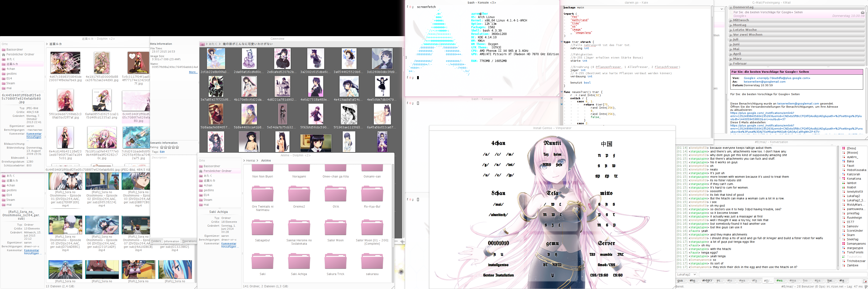The image size is (868, 289).
Task: Open the OVA folder in Anime Dolphin
Action: point(336,197)
